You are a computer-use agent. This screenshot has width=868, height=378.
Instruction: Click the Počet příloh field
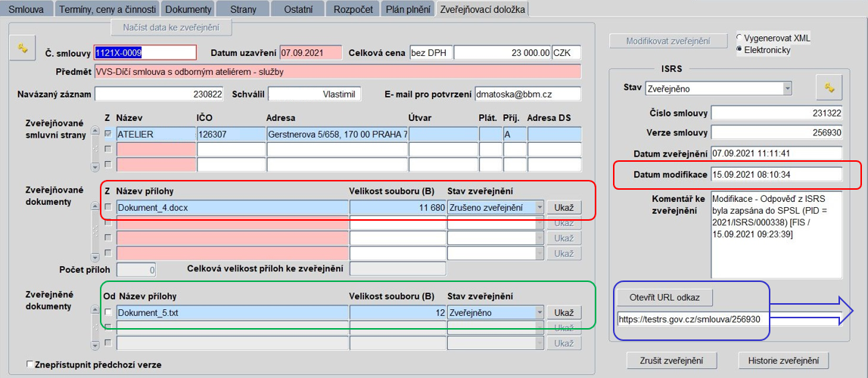coord(137,270)
